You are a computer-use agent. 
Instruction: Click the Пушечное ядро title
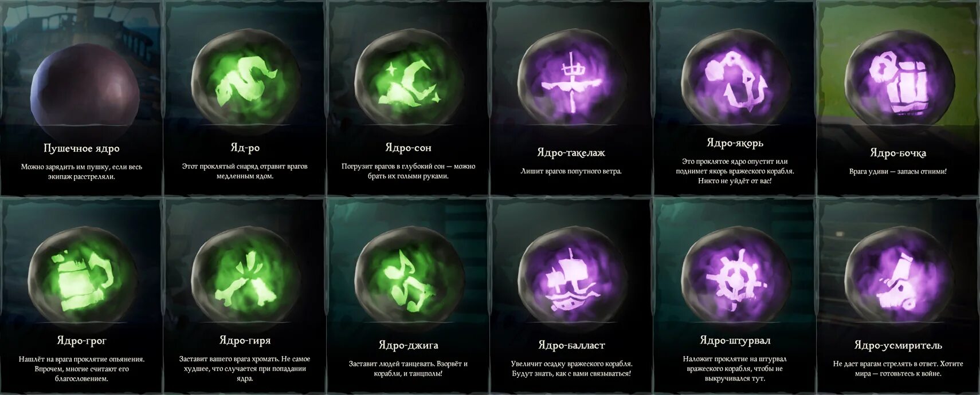coord(81,148)
